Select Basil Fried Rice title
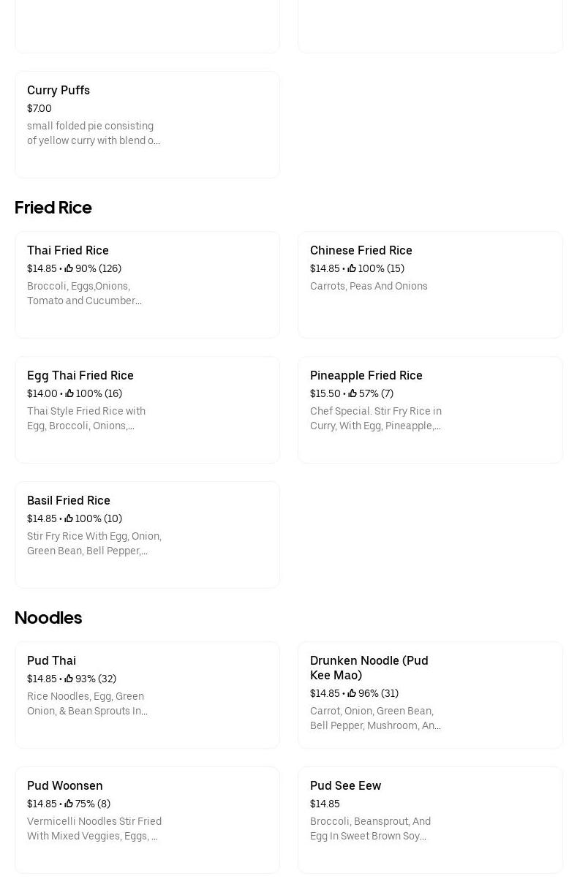The image size is (588, 887). [69, 500]
